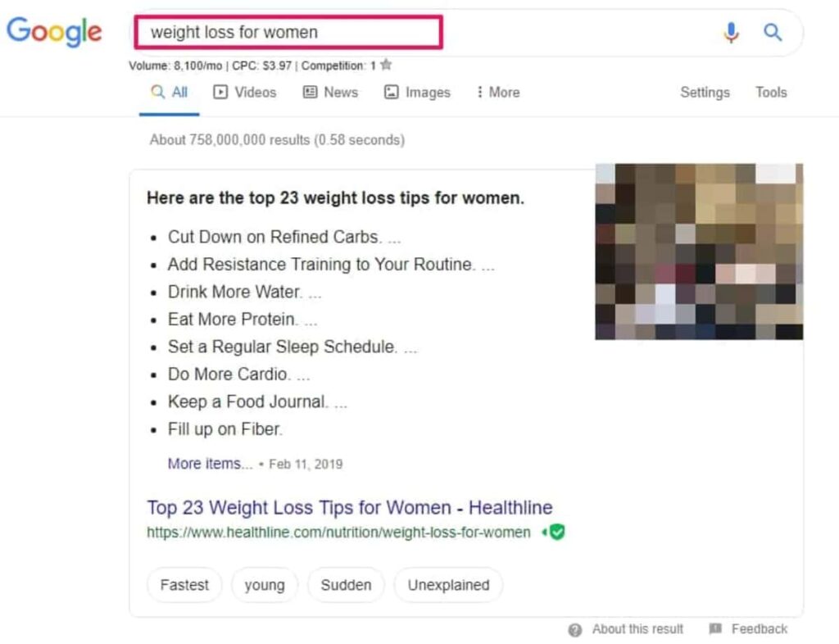This screenshot has height=644, width=839.
Task: Select the Unexplained suggestion chip
Action: click(448, 585)
